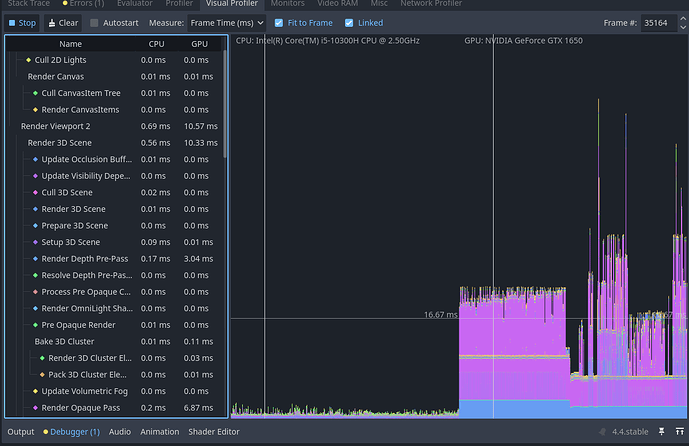
Task: Click the Cull CanvasItem Tree green diamond
Action: 35,93
